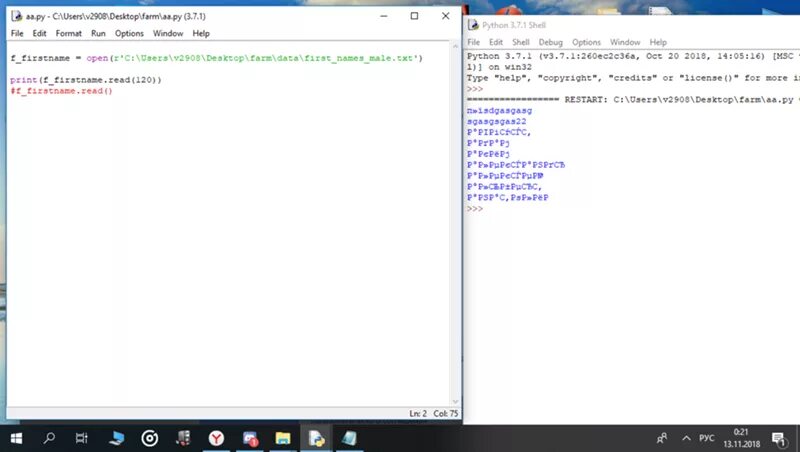Image resolution: width=800 pixels, height=452 pixels.
Task: Open Task View on the taskbar
Action: tap(82, 438)
